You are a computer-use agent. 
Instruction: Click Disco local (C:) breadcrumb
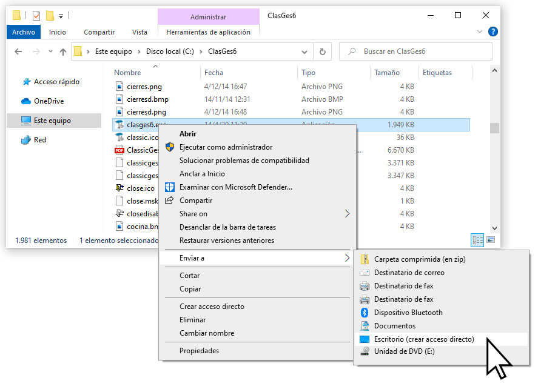pyautogui.click(x=170, y=51)
